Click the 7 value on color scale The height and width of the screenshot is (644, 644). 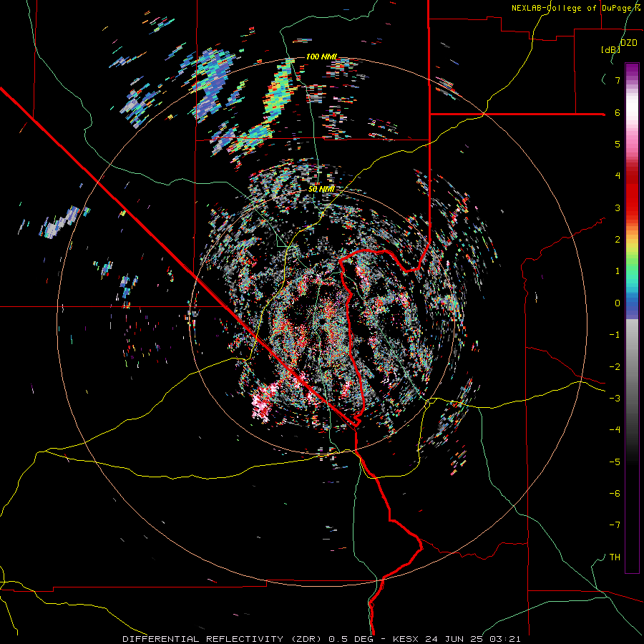click(618, 80)
